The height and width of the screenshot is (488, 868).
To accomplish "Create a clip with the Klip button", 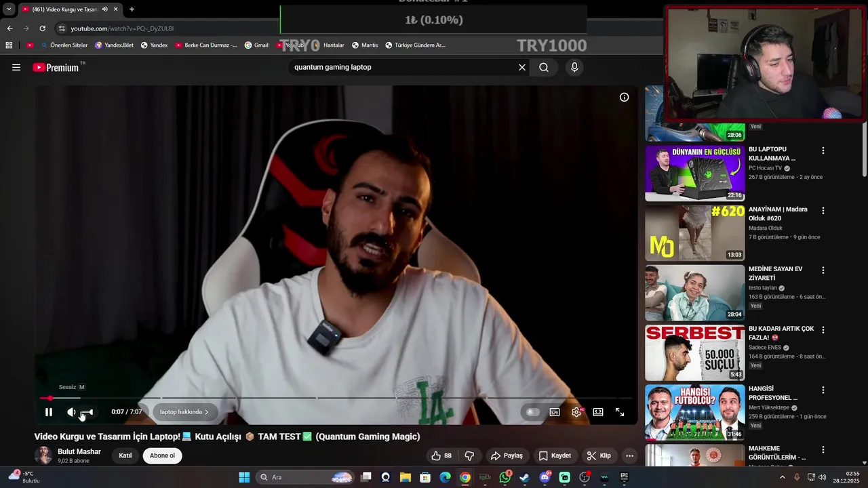I will click(599, 455).
